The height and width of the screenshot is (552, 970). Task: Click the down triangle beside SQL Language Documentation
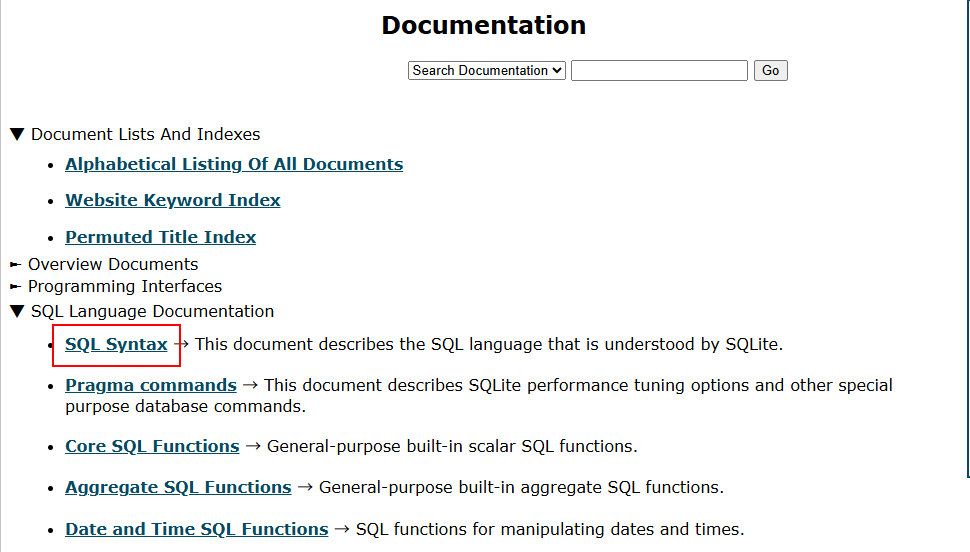click(x=17, y=312)
